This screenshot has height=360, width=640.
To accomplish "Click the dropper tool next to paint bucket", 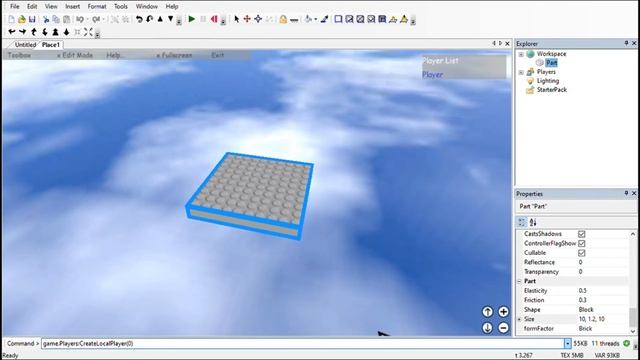I will point(324,19).
